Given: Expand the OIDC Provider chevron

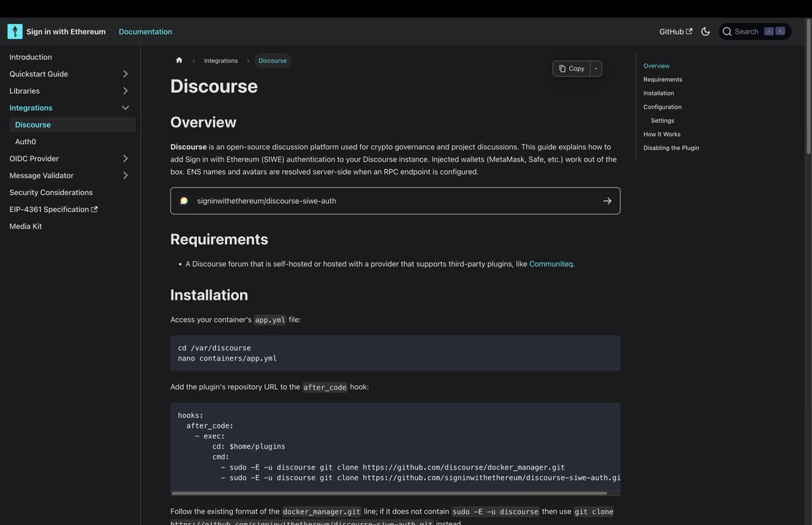Looking at the screenshot, I should 125,158.
